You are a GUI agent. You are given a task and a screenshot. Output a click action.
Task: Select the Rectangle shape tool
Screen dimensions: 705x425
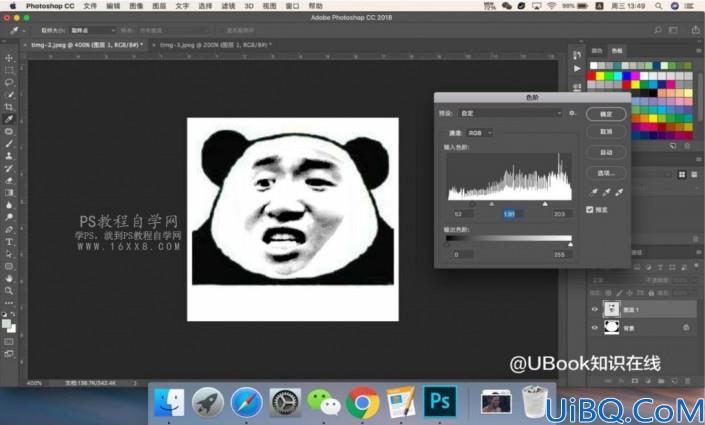(x=9, y=266)
